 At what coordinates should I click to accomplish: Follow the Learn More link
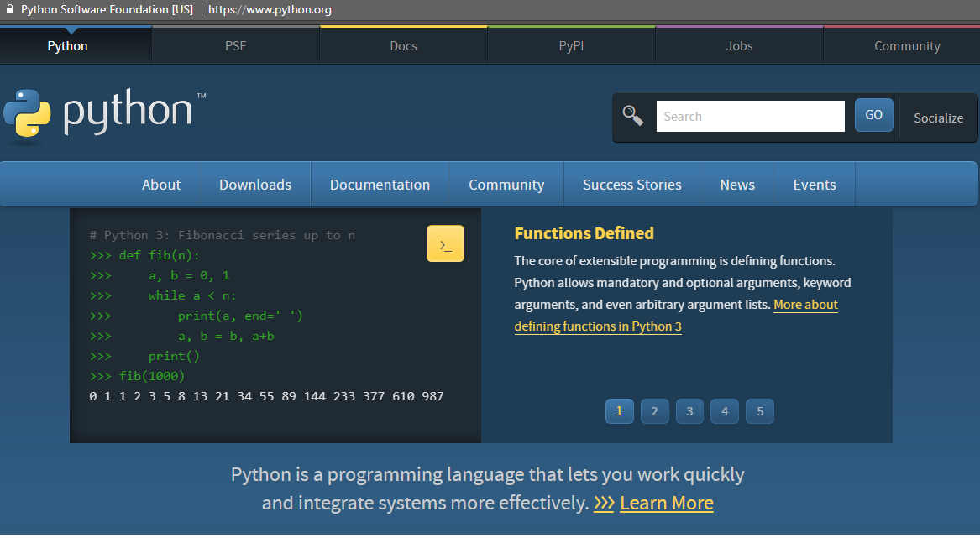point(666,503)
